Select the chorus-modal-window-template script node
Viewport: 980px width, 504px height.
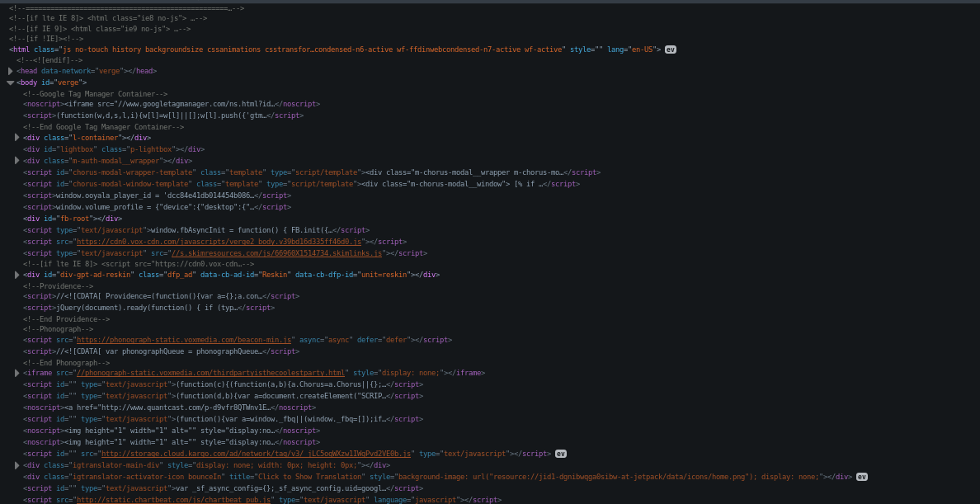pyautogui.click(x=301, y=185)
